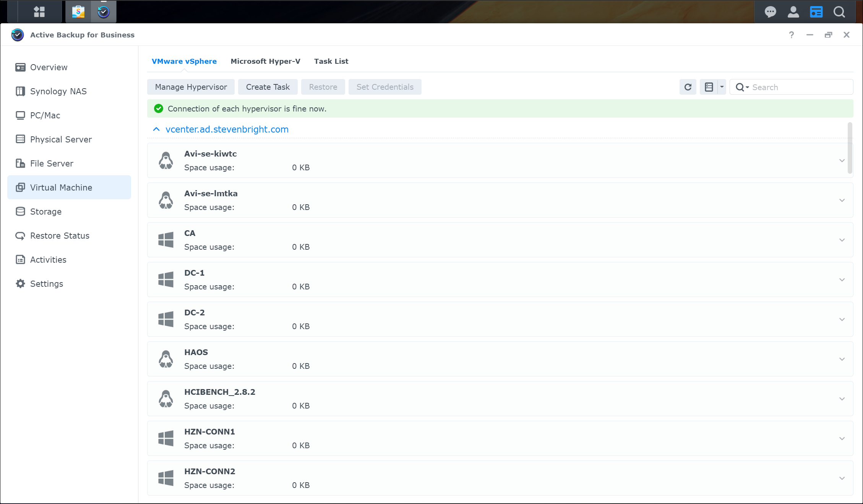This screenshot has height=504, width=863.
Task: Expand the DC-1 VM row chevron
Action: pos(842,280)
